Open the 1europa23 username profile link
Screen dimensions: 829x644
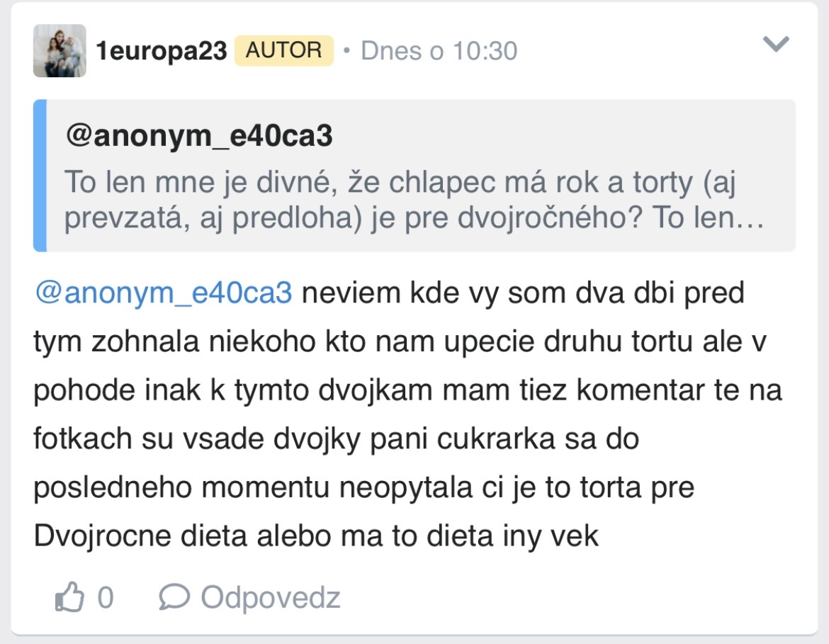(162, 51)
